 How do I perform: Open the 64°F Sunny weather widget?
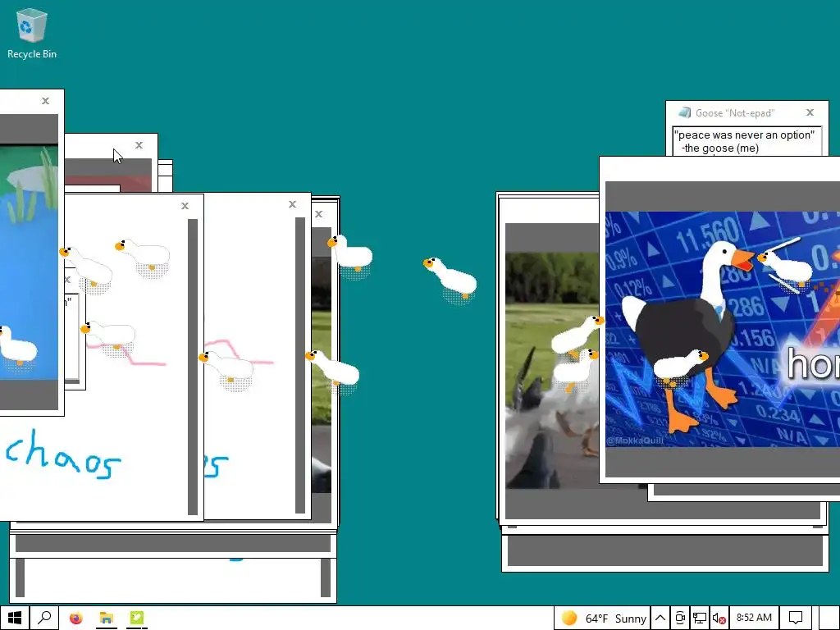[x=601, y=619]
